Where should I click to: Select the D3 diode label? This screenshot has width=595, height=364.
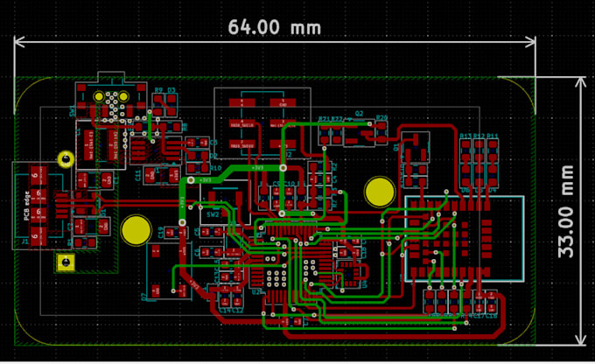[171, 90]
